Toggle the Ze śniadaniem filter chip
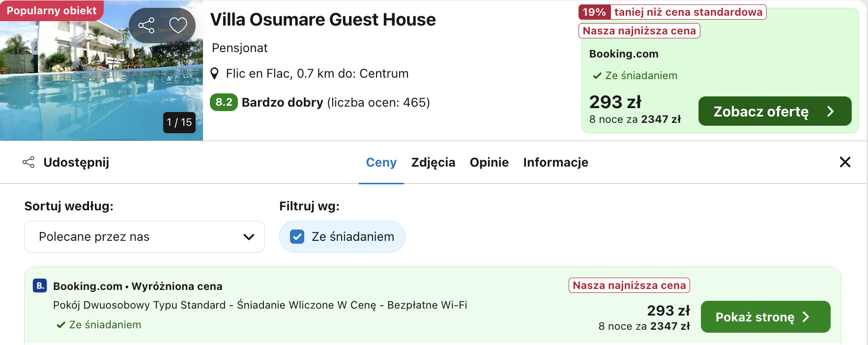 [342, 237]
